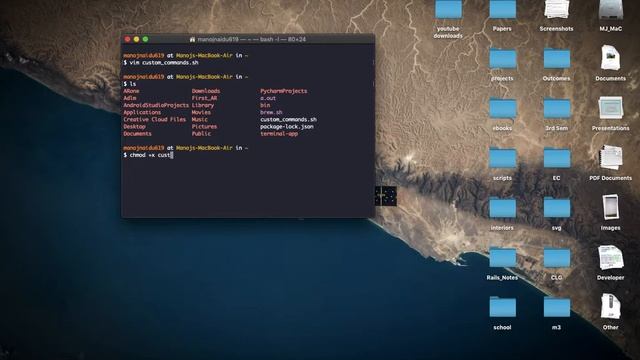Select the interiors folder icon
Image resolution: width=640 pixels, height=360 pixels.
click(x=502, y=208)
